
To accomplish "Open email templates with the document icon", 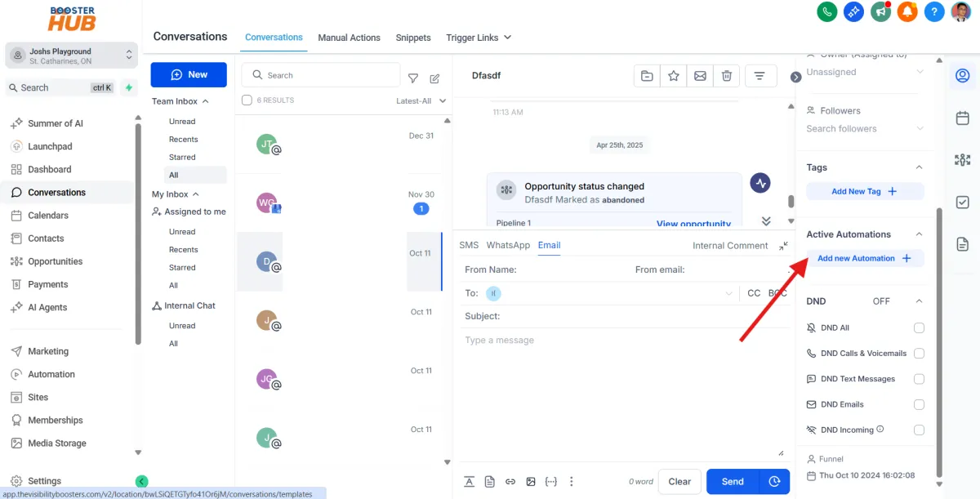I will pos(489,481).
